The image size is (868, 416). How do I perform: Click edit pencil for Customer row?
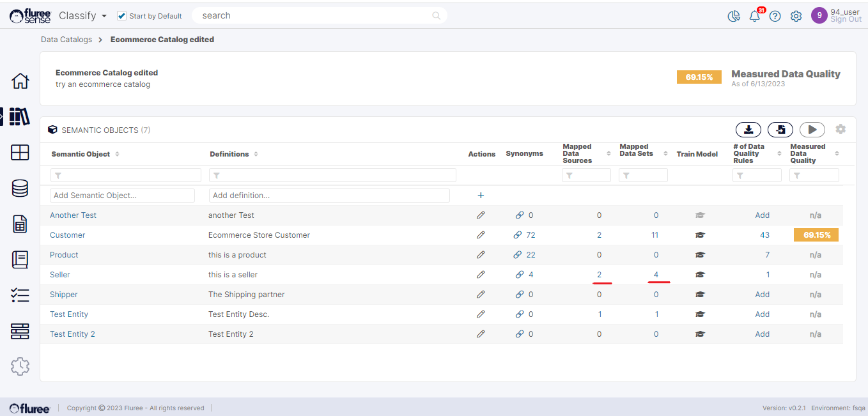481,235
